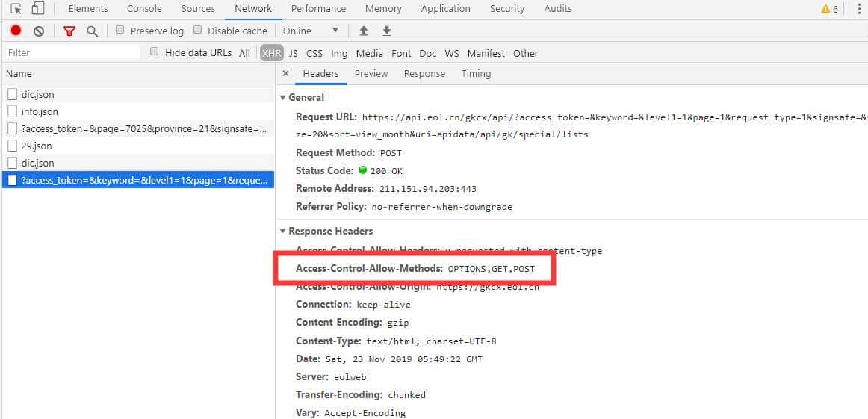Click Connection keep-alive header
The height and width of the screenshot is (419, 868).
tap(353, 305)
